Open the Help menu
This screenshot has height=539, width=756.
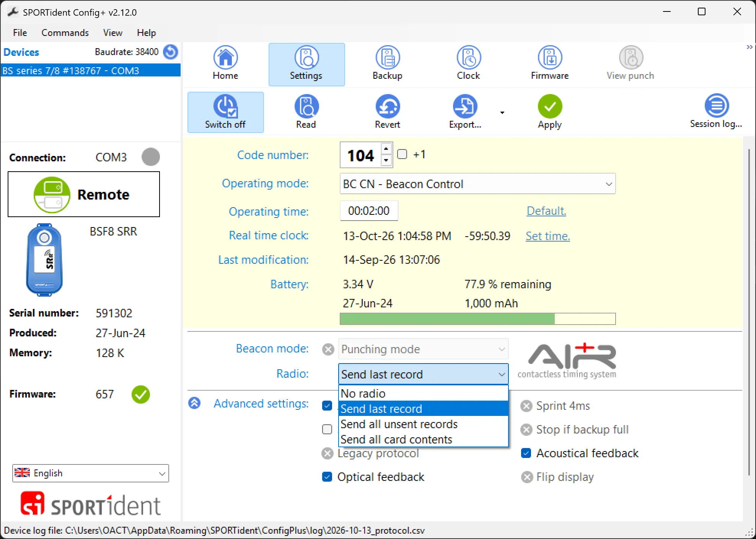pos(146,33)
